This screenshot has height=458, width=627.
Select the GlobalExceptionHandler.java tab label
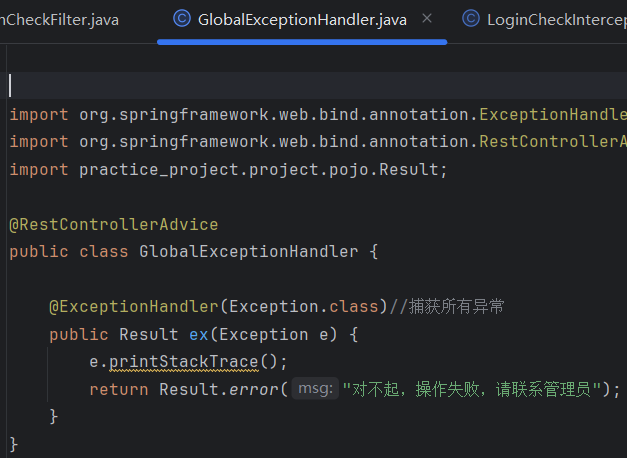click(x=301, y=19)
